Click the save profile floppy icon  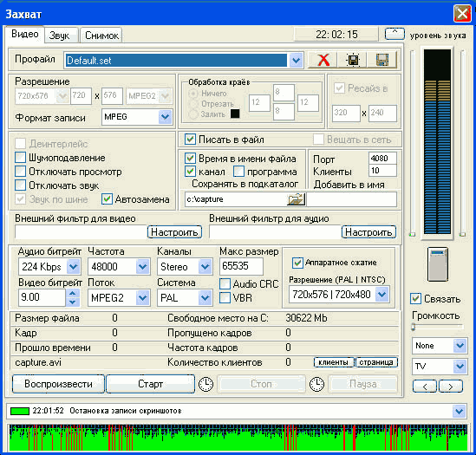pos(352,60)
